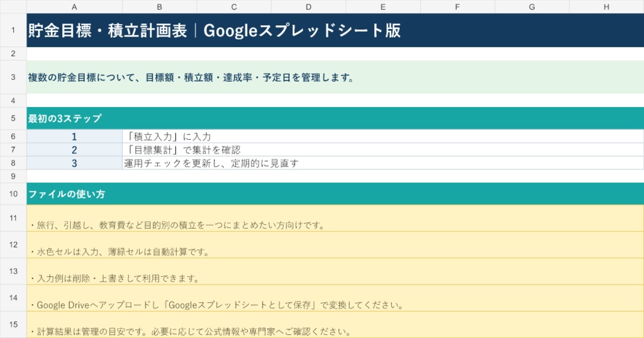Image resolution: width=644 pixels, height=338 pixels.
Task: Select column G header
Action: (532, 6)
